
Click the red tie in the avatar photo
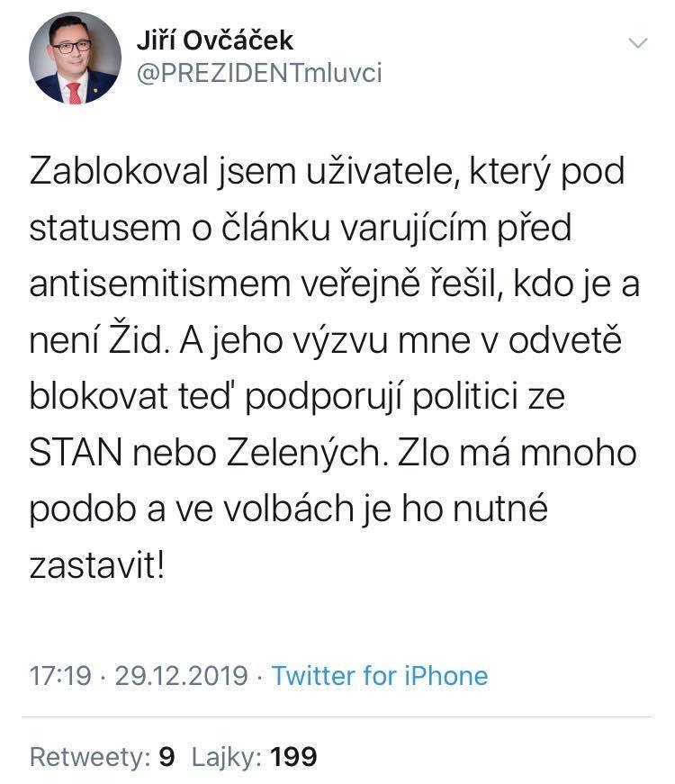(75, 93)
